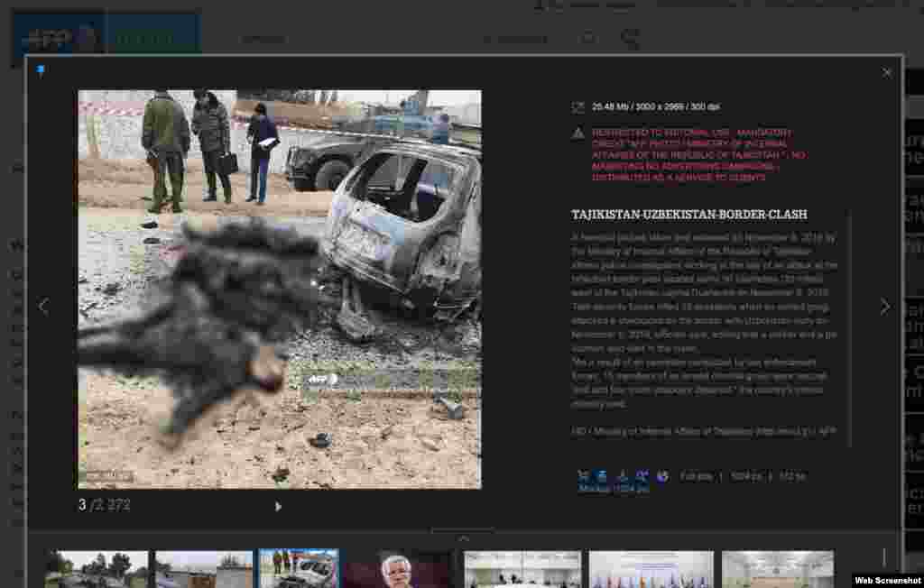Select the second thumbnail in the filmstrip
Screen dimensions: 924x588
point(204,569)
